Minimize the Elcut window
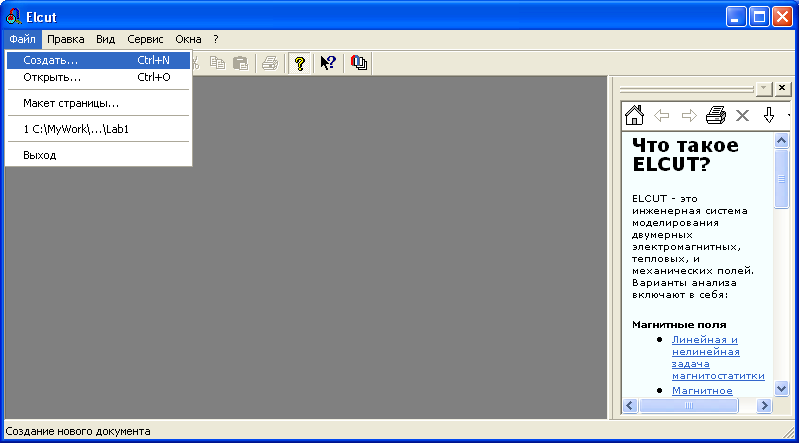 coord(735,17)
